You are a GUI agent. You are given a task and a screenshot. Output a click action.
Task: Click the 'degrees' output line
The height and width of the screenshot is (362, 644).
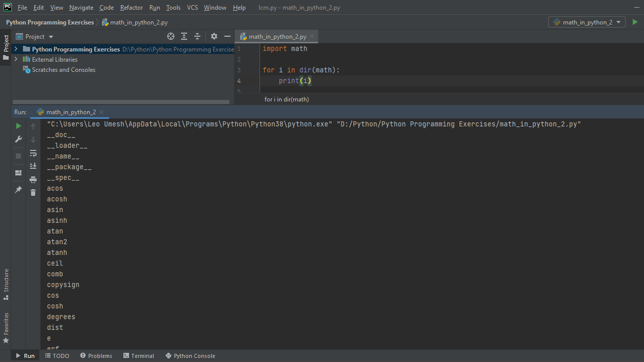(x=61, y=317)
